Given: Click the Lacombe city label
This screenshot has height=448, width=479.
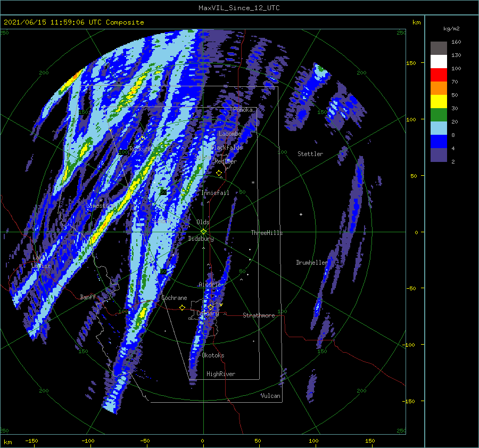Looking at the screenshot, I should (230, 134).
